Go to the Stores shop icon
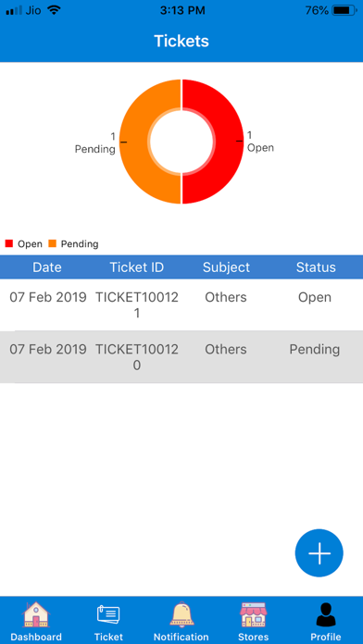 254,614
